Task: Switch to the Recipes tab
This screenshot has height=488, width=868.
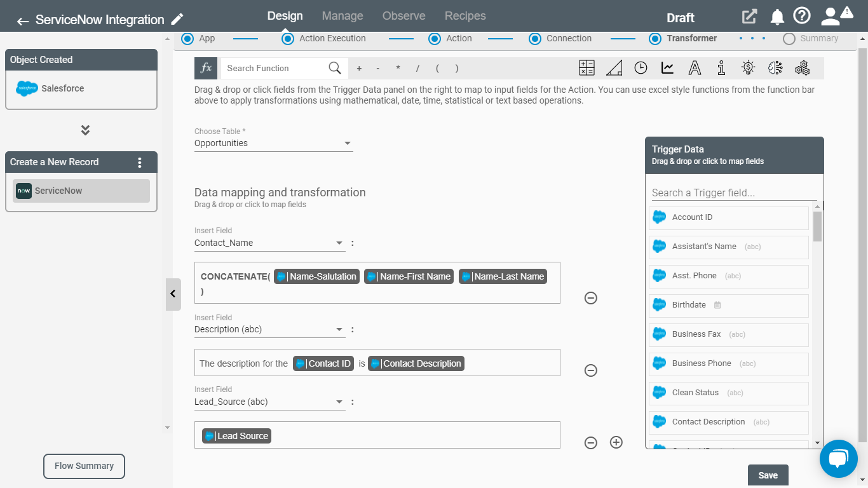Action: tap(465, 16)
